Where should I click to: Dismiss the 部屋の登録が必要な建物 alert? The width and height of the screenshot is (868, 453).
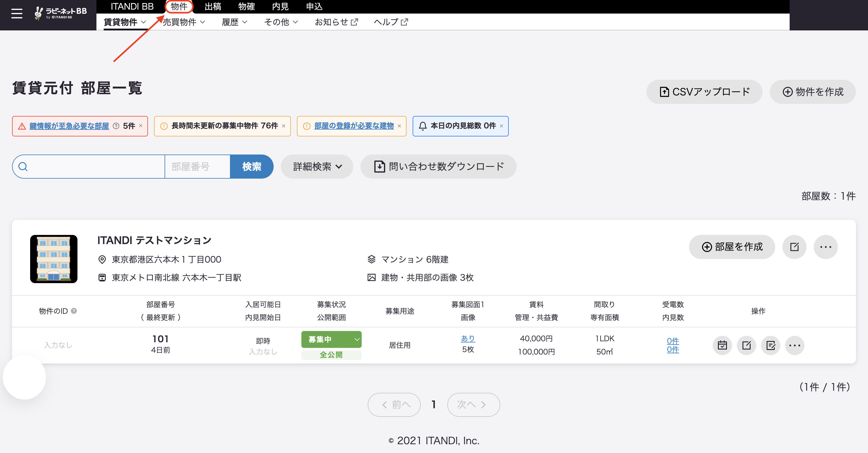pos(399,126)
